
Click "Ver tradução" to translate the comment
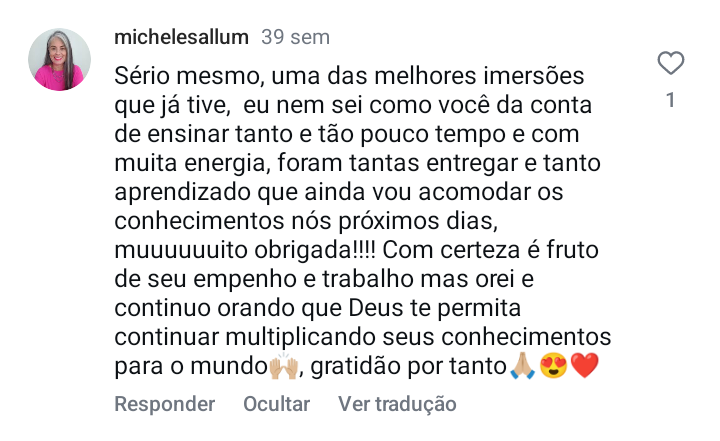[x=397, y=404]
